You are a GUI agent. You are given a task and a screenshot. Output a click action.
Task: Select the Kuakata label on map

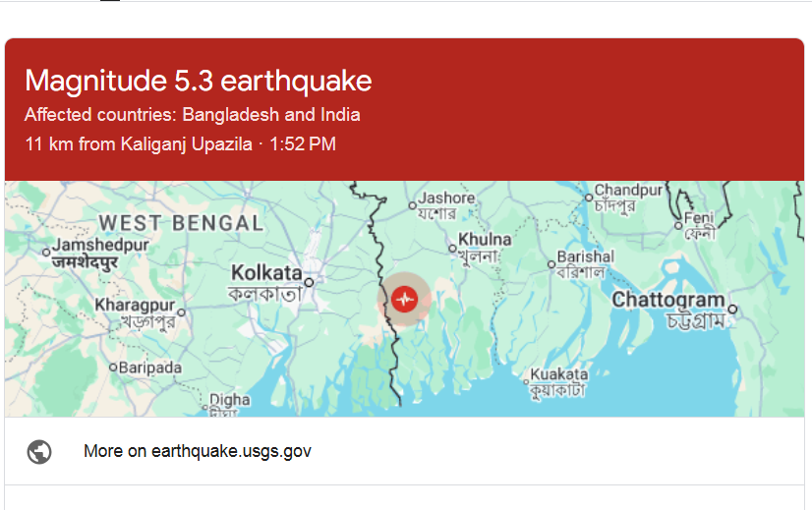click(558, 374)
